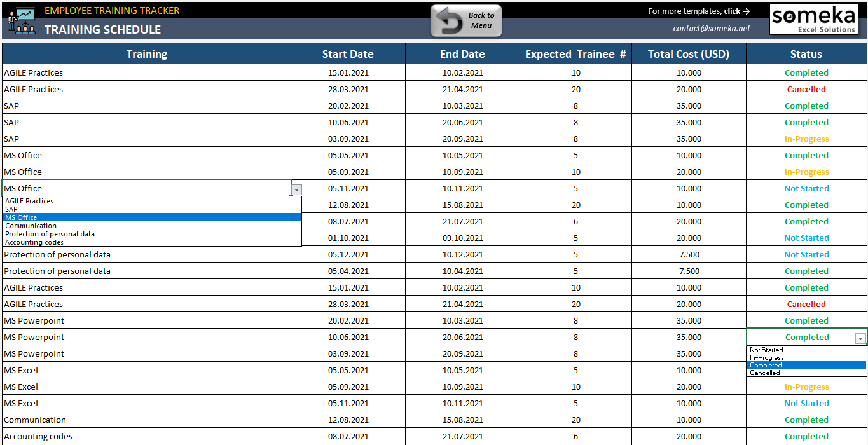868x445 pixels.
Task: Open the Training dropdown arrow on the MS Office row
Action: coord(296,189)
